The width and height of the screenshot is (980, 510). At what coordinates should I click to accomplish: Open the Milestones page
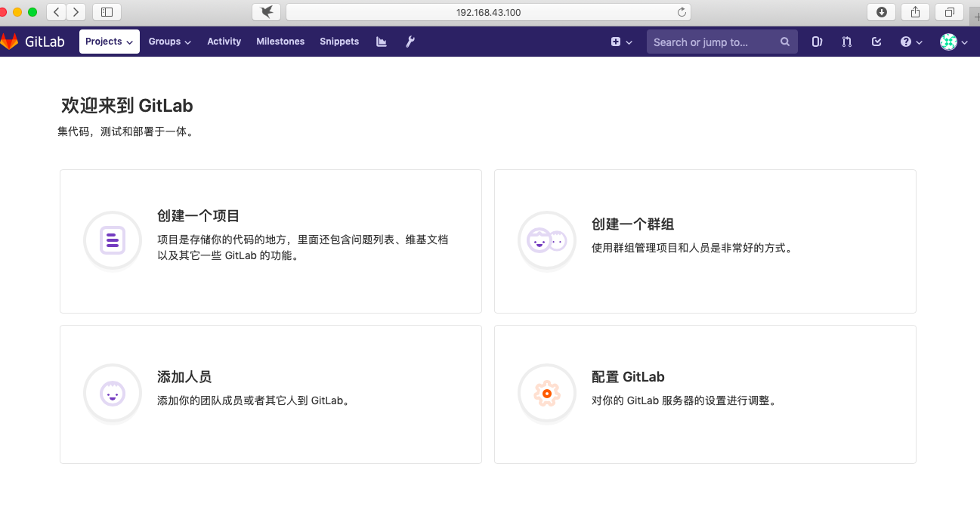(280, 42)
